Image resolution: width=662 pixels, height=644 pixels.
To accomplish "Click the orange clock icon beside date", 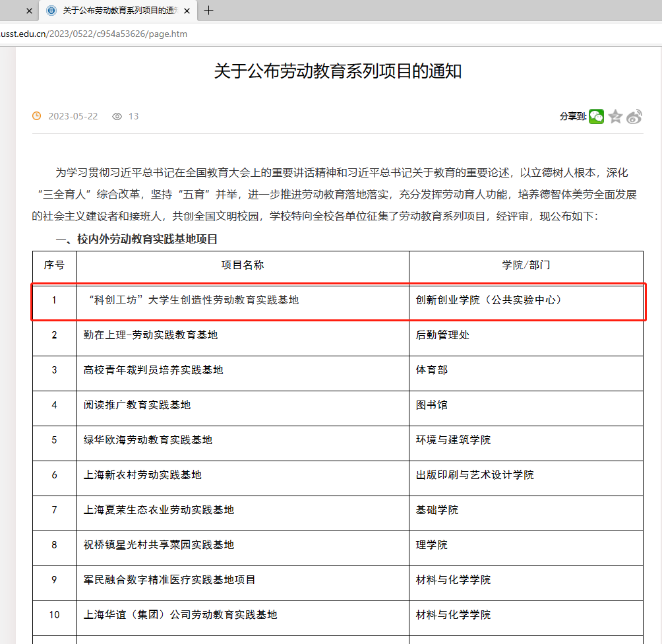I will click(37, 116).
